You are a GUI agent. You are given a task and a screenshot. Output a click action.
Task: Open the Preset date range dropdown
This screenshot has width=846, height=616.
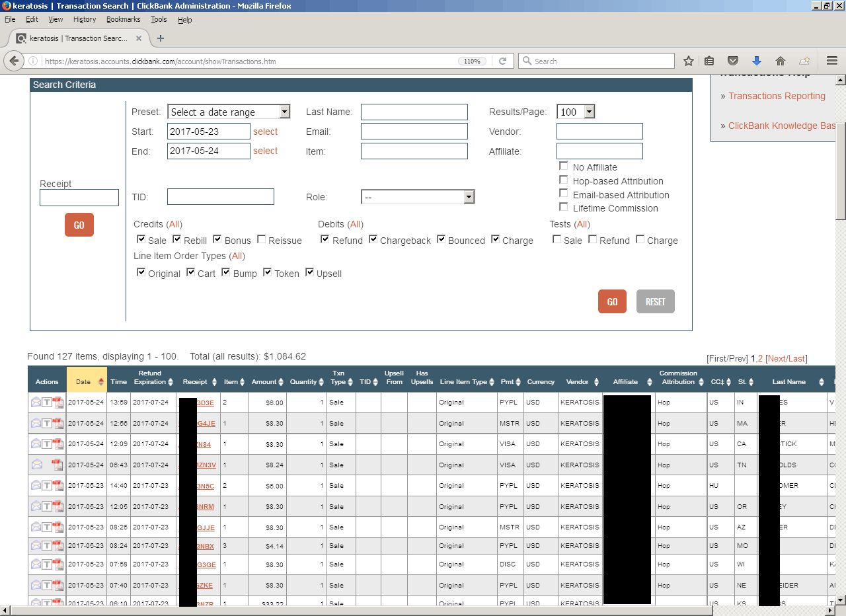(229, 112)
